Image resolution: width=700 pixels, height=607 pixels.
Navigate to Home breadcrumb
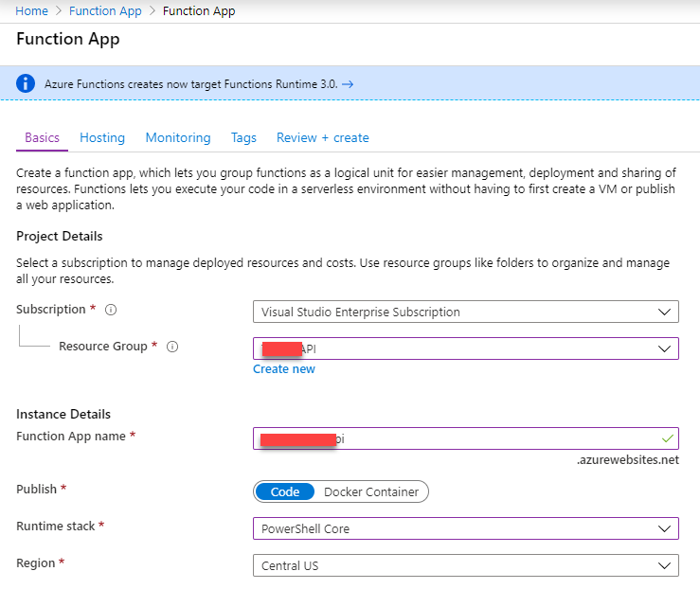pos(31,11)
